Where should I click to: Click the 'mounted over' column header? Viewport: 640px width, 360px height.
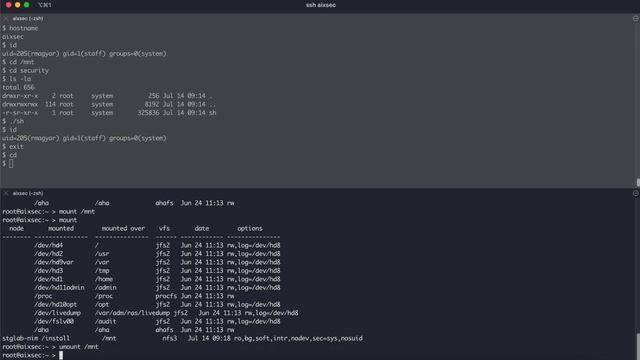click(x=123, y=229)
